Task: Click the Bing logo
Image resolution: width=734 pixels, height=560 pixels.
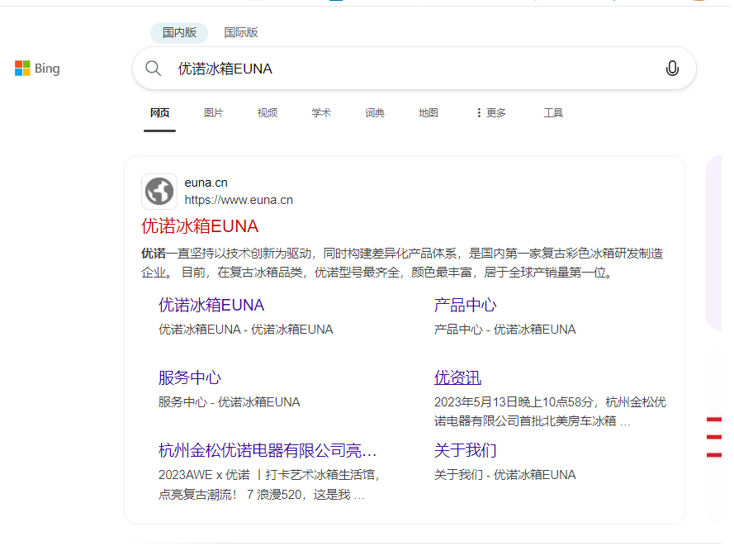Action: pyautogui.click(x=37, y=69)
